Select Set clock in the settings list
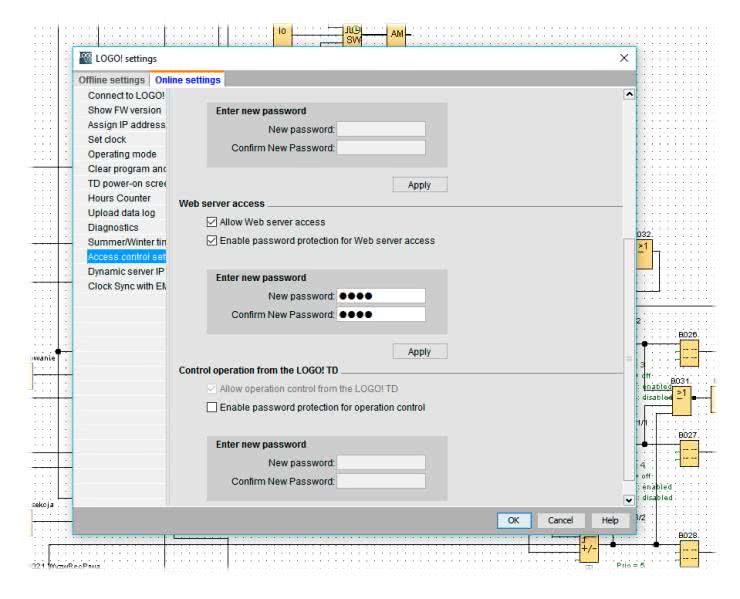This screenshot has height=599, width=740. click(x=107, y=140)
